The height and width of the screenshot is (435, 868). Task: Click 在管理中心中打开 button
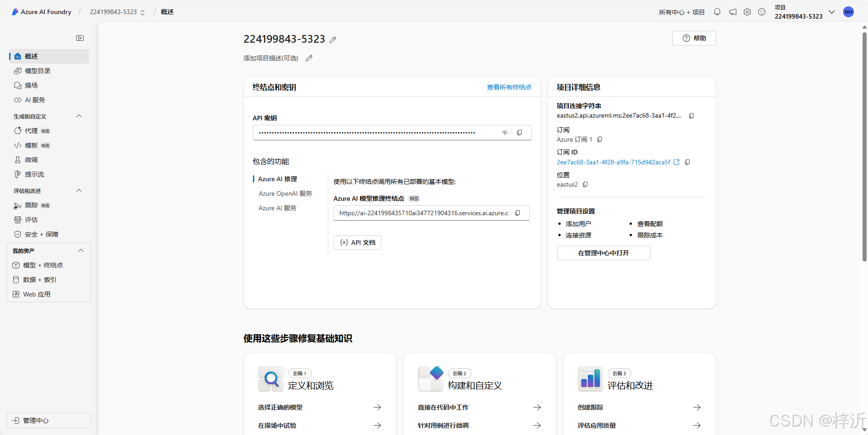603,253
